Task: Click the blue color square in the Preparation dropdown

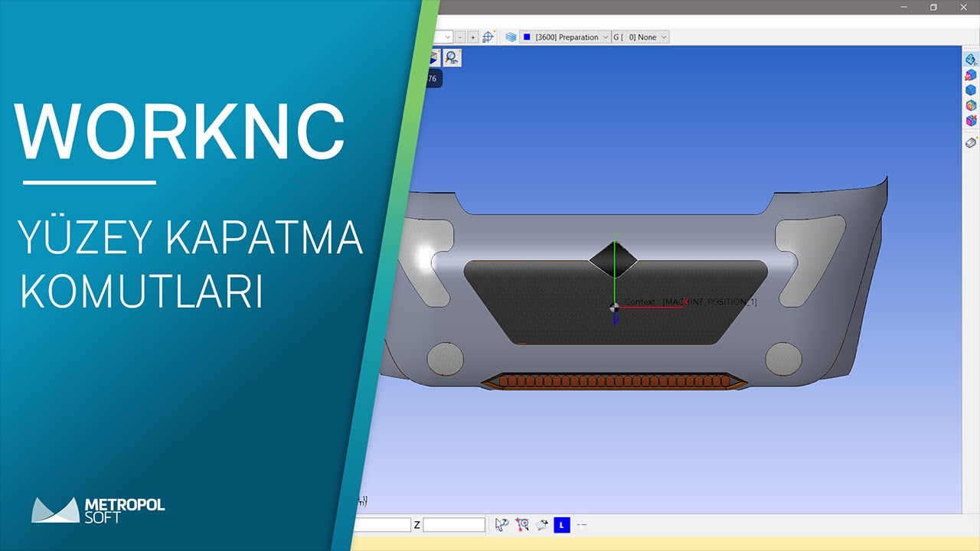Action: [527, 37]
